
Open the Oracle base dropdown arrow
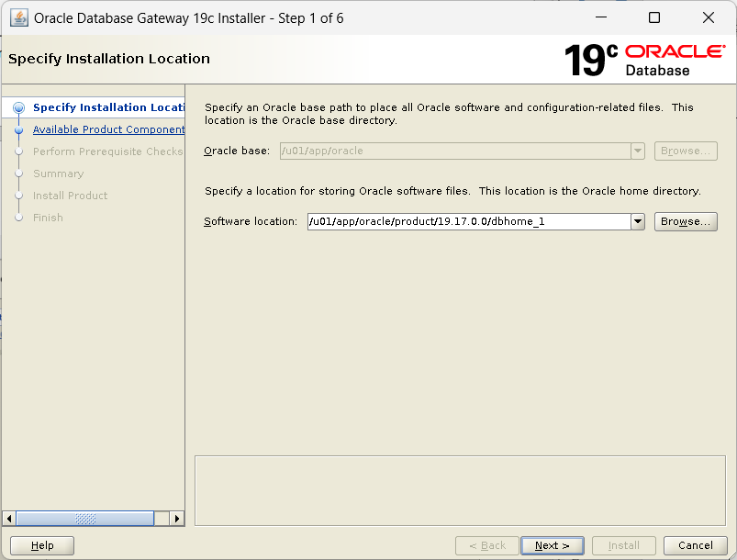(638, 151)
